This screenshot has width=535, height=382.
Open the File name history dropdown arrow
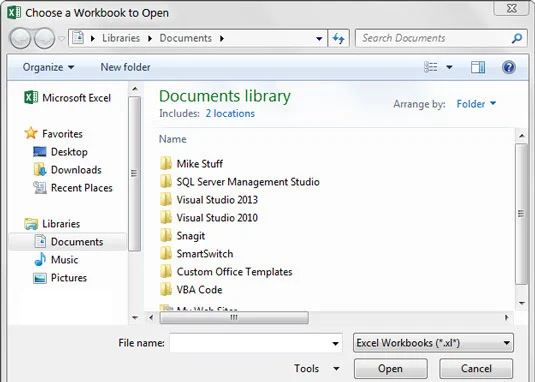click(336, 343)
